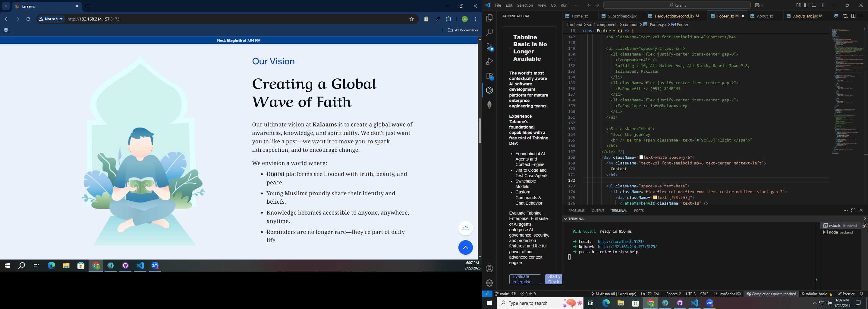Open the Manage gear in VS Code
This screenshot has width=868, height=309.
click(x=489, y=283)
